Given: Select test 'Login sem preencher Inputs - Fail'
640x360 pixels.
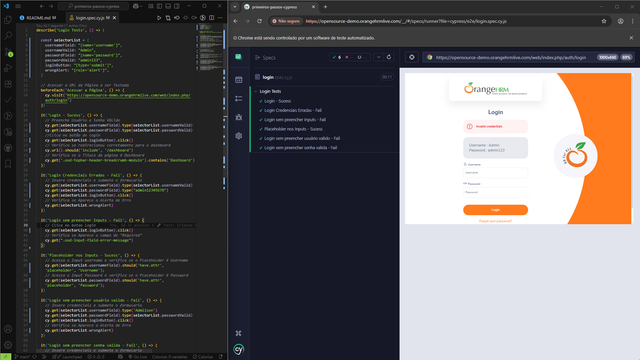Looking at the screenshot, I should pos(295,120).
